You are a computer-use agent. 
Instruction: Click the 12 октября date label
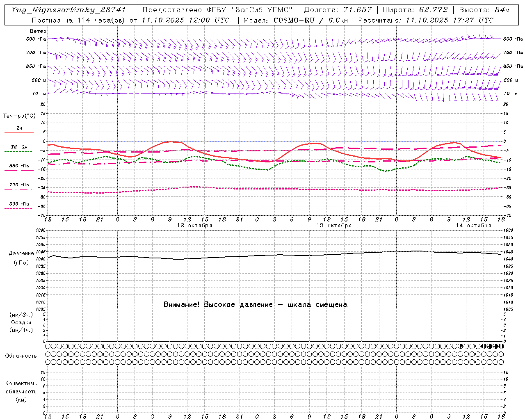point(194,225)
